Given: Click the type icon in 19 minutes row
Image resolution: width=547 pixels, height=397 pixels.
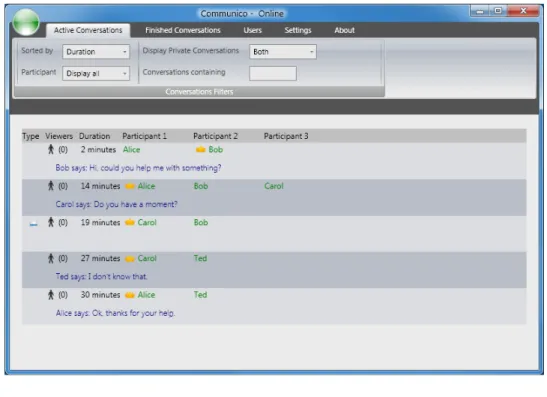Looking at the screenshot, I should click(33, 224).
